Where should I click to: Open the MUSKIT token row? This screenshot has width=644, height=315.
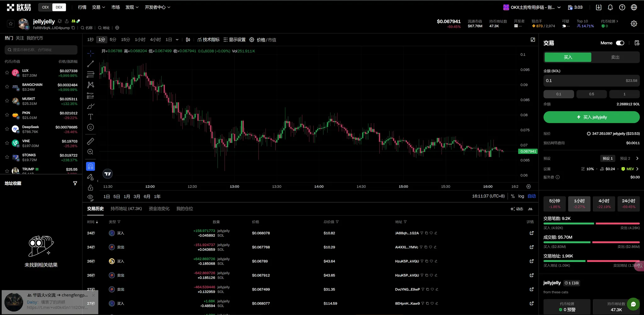click(41, 101)
